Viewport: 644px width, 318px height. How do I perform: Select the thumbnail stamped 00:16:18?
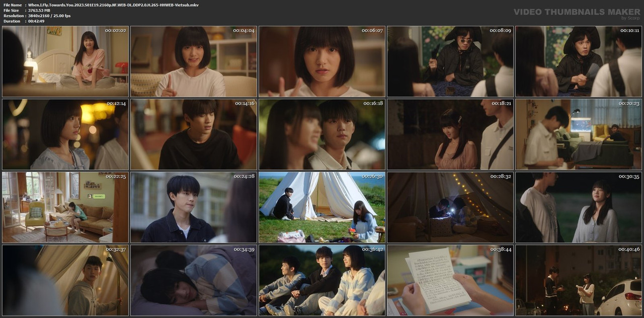click(322, 134)
